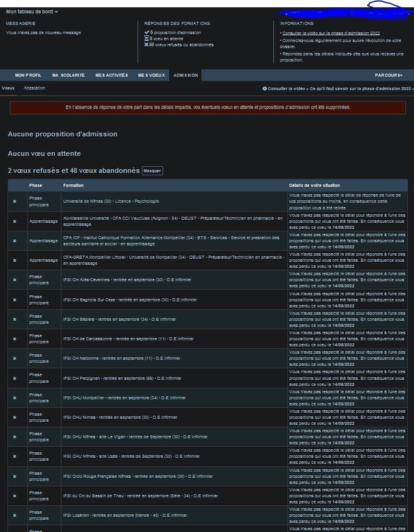Go to the Ma Scolarité tab
Viewport: 414px width, 532px height.
click(68, 75)
